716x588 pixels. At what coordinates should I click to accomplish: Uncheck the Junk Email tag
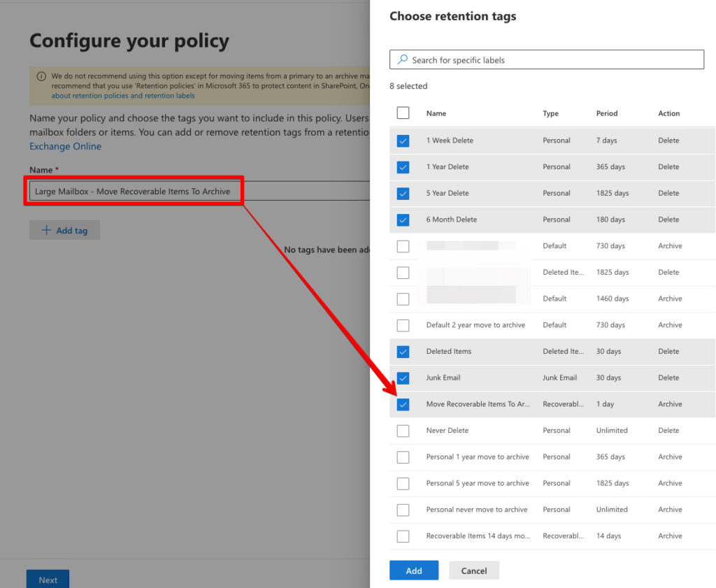[x=403, y=378]
